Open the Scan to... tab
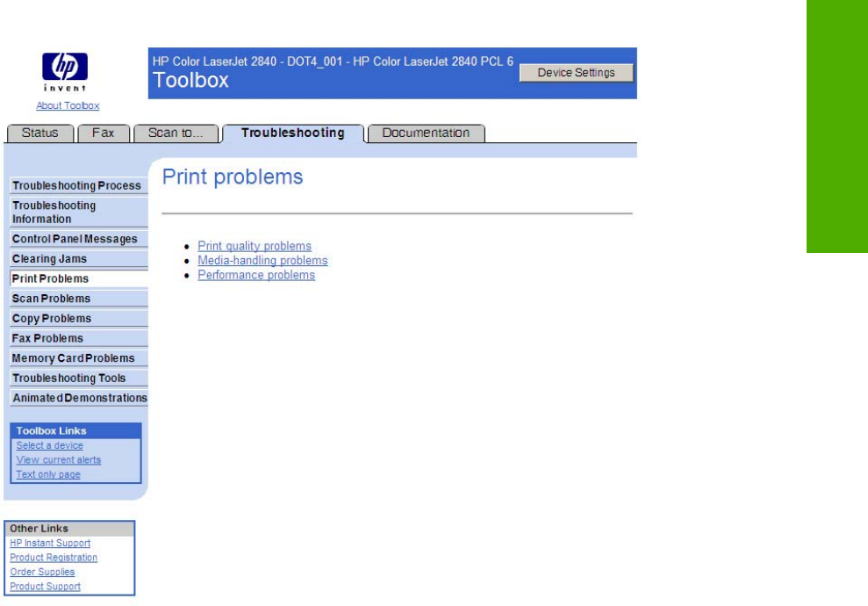868x606 pixels. pyautogui.click(x=176, y=133)
